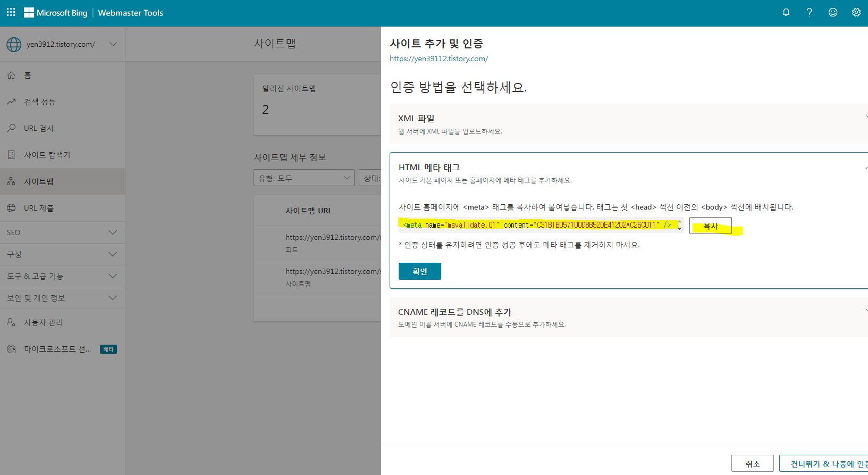Click the 인증 방법을 선택하세요 heading
This screenshot has width=868, height=475.
(458, 87)
